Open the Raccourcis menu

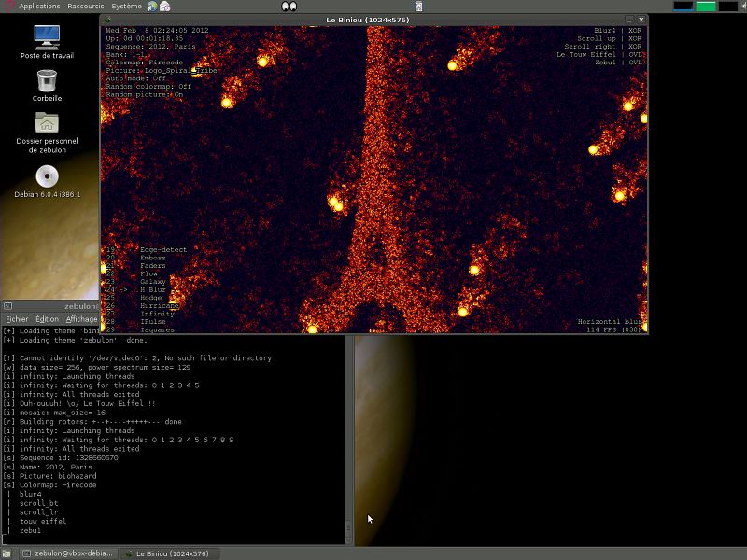coord(86,7)
